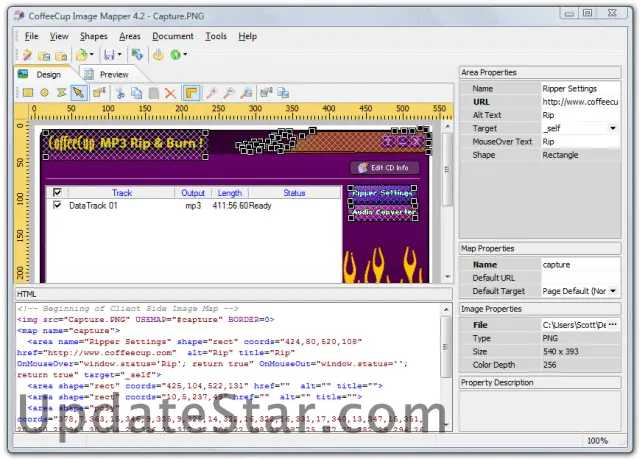Click the canvas scrollbar down arrow
640x459 pixels.
(447, 277)
